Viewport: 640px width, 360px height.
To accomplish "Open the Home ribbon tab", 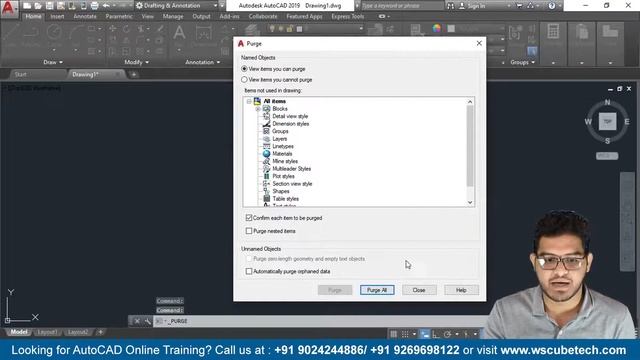I will point(33,17).
